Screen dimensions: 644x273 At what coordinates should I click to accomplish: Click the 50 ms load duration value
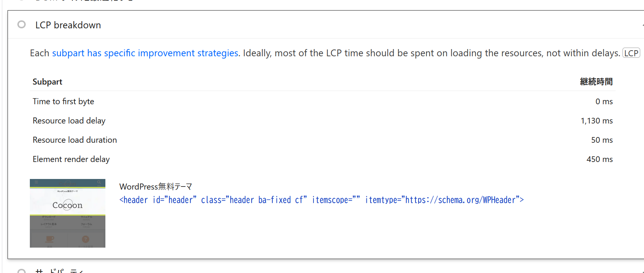[602, 140]
